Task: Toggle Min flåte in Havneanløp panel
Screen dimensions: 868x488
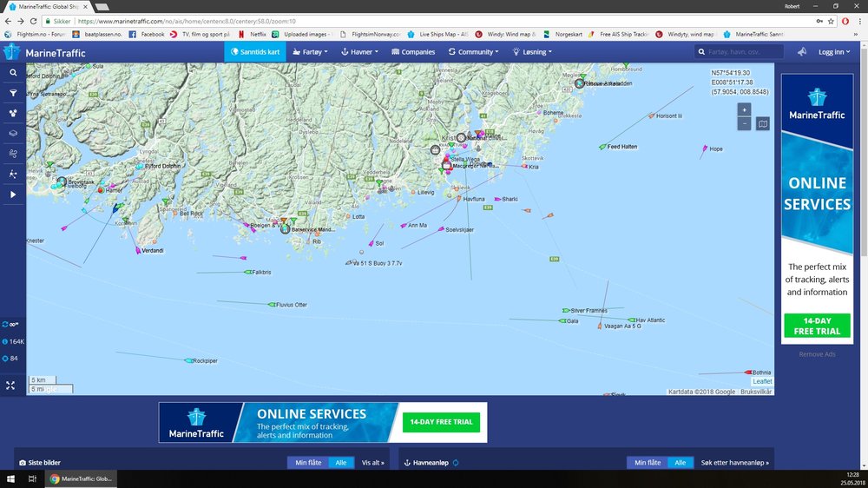Action: click(x=648, y=463)
